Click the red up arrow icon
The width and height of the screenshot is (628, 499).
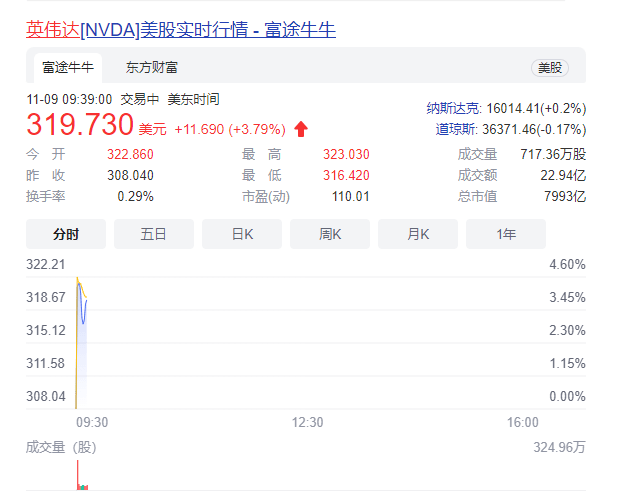[301, 129]
